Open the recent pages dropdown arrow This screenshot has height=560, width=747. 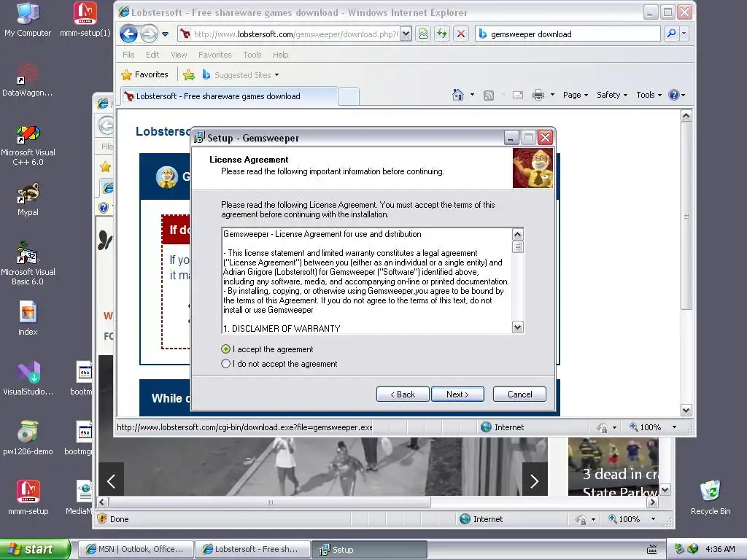(x=166, y=34)
